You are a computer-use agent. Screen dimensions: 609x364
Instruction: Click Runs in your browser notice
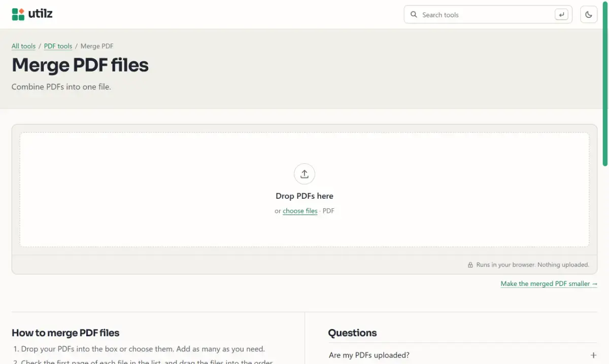coord(532,265)
